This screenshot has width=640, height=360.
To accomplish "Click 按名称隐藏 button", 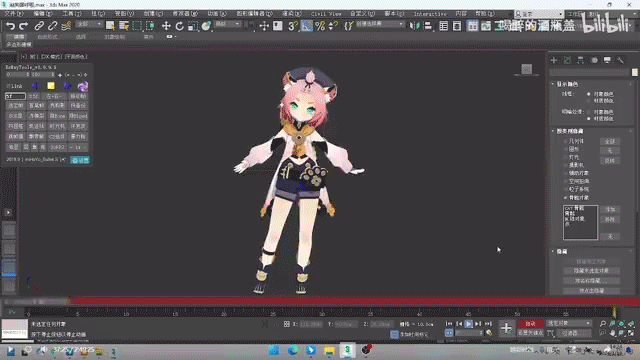I will tap(591, 280).
